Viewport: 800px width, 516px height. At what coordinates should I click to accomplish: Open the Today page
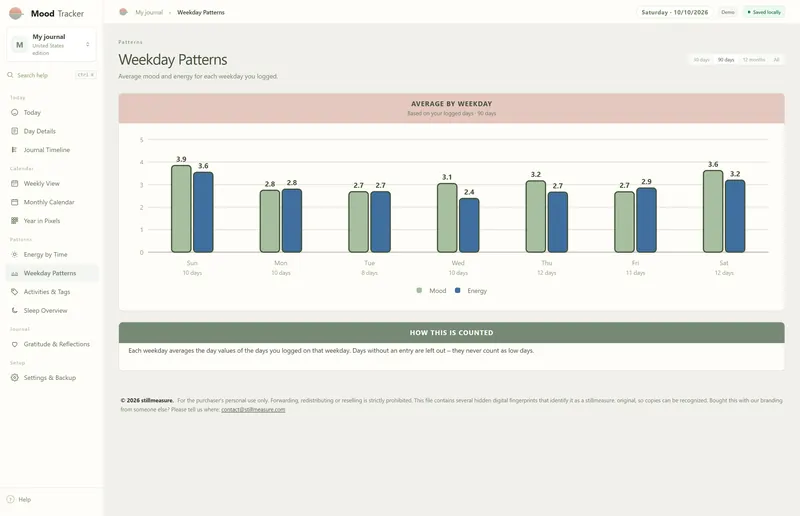point(52,112)
